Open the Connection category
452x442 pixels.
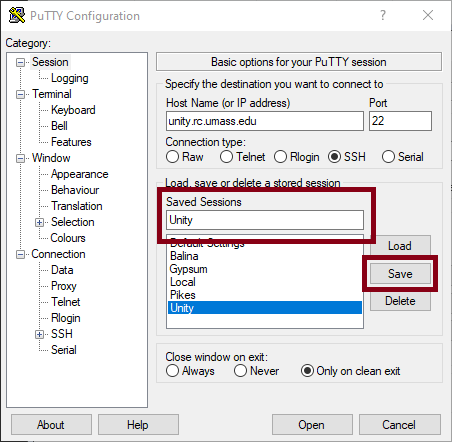(x=58, y=254)
